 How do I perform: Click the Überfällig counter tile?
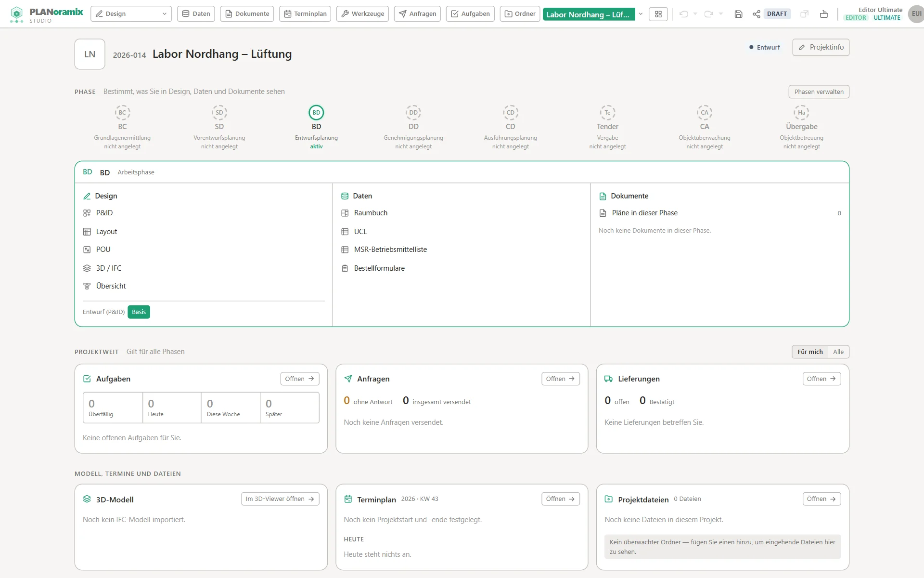click(x=113, y=407)
